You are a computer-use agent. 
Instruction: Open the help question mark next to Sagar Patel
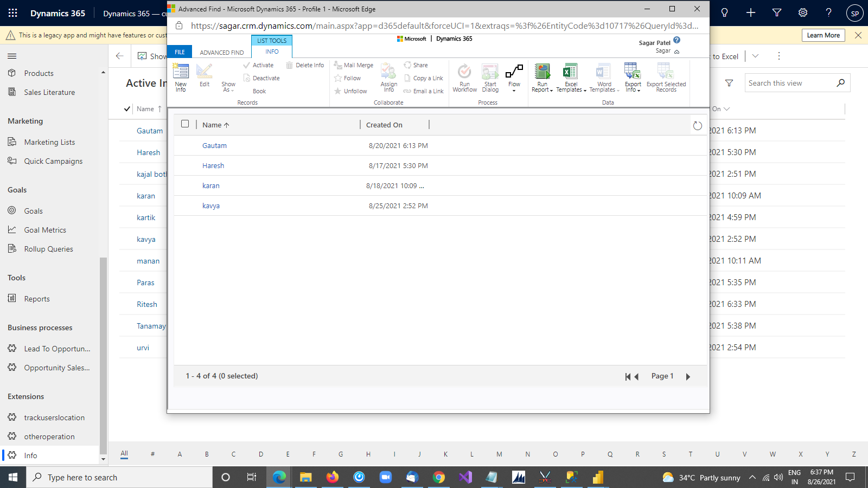pyautogui.click(x=676, y=40)
